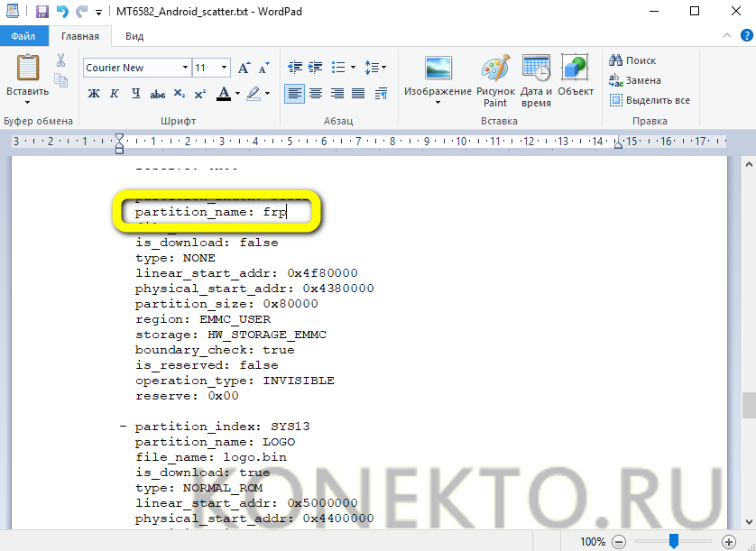Expand the bullet list style dropdown
756x551 pixels.
tap(353, 68)
